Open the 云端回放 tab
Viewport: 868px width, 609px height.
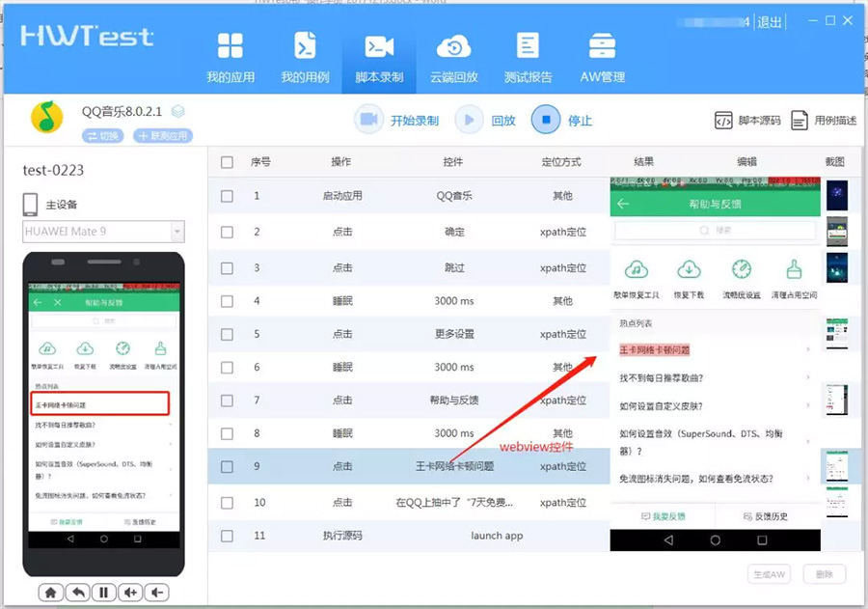pyautogui.click(x=454, y=58)
